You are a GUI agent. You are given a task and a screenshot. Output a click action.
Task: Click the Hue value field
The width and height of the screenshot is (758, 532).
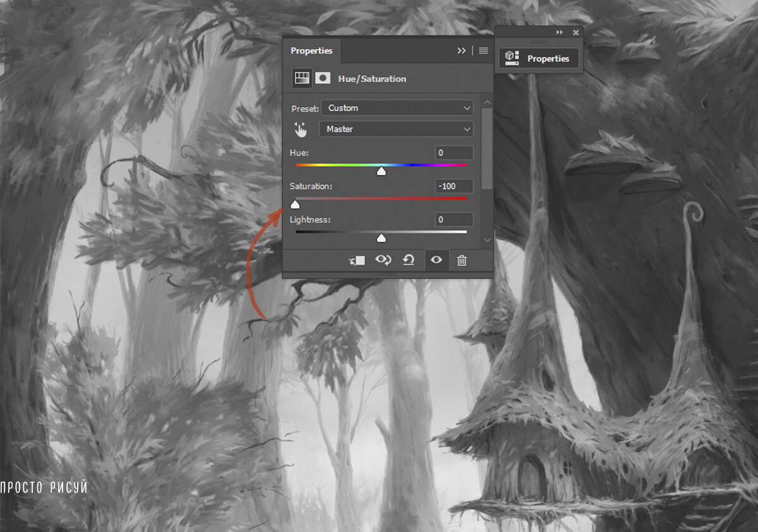(x=454, y=153)
